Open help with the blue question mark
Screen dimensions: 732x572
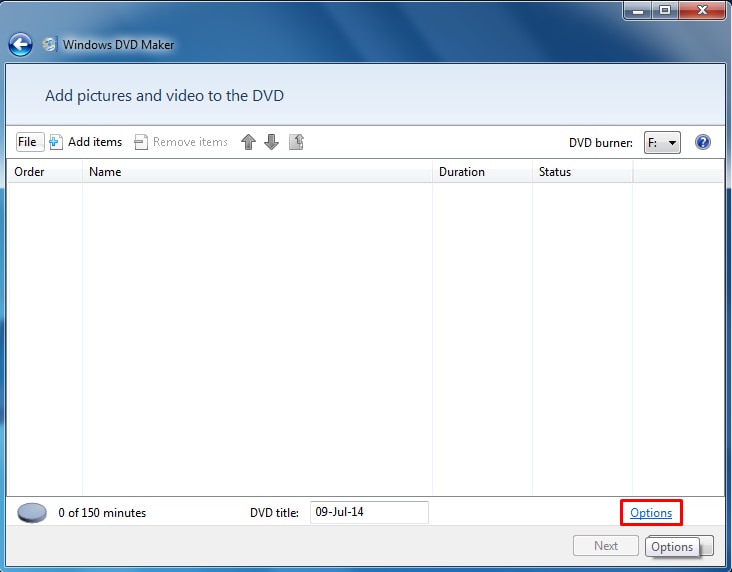pos(703,142)
